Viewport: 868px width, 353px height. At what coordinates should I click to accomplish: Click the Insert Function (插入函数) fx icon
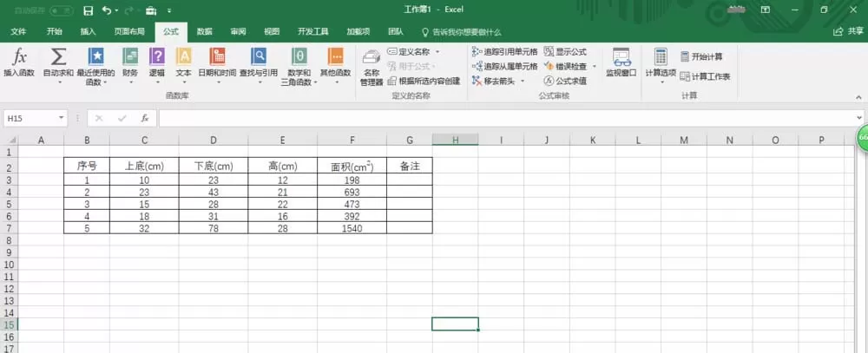[19, 57]
